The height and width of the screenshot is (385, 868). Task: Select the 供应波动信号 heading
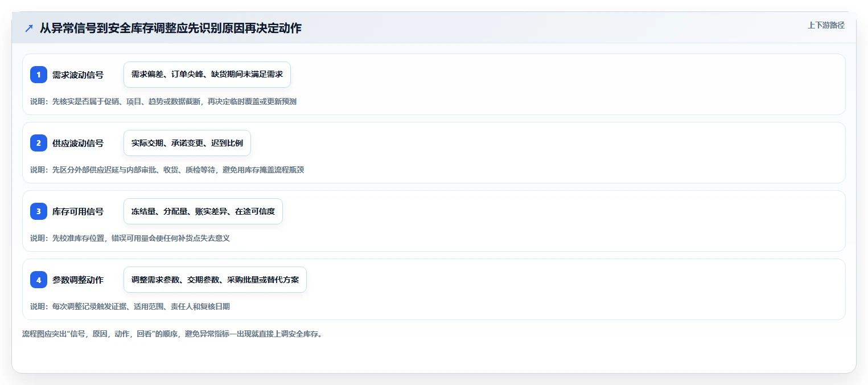[x=78, y=143]
